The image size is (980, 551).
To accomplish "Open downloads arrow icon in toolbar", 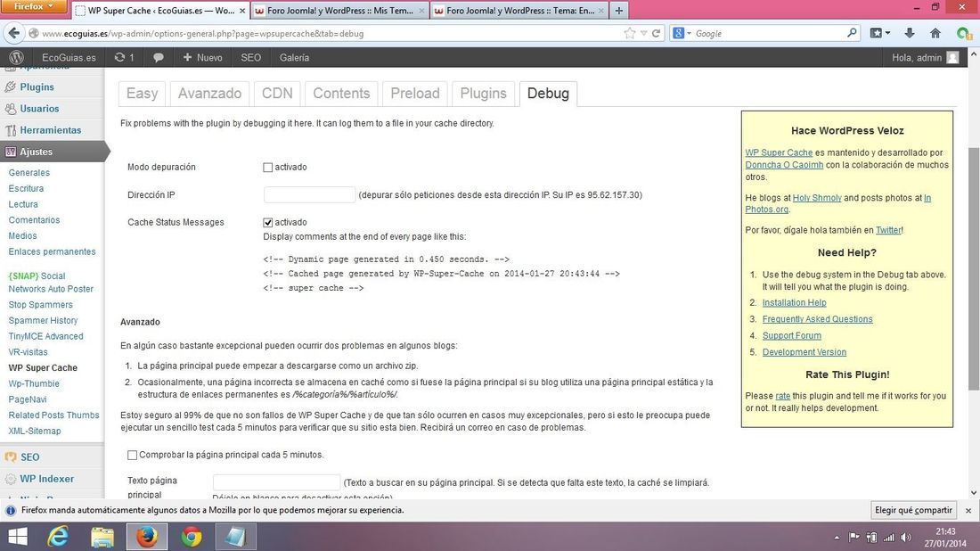I will pyautogui.click(x=910, y=33).
